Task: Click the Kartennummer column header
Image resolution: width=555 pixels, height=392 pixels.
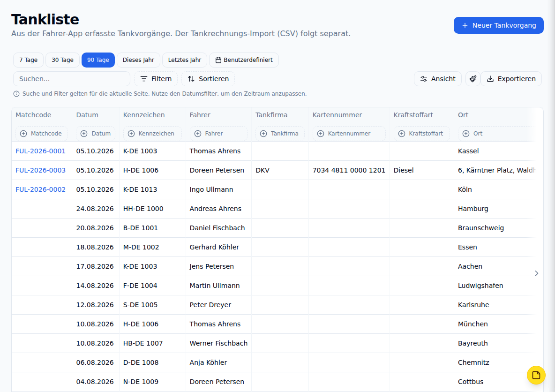Action: point(337,115)
